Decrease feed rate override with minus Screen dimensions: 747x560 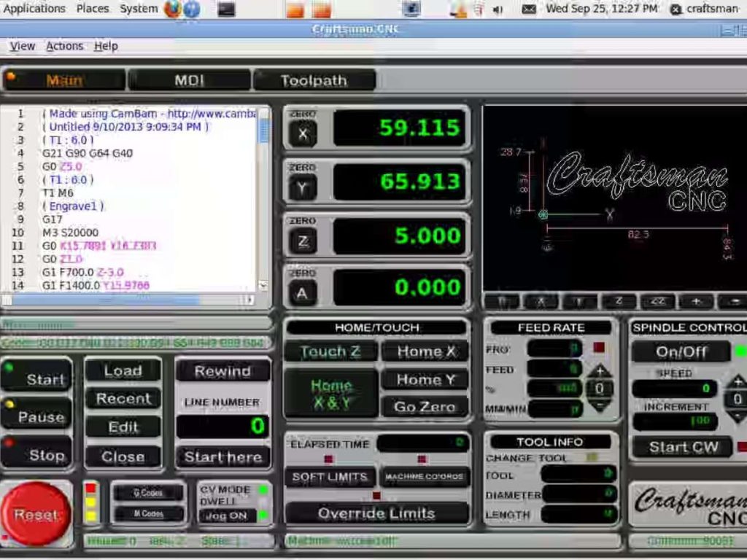(600, 405)
